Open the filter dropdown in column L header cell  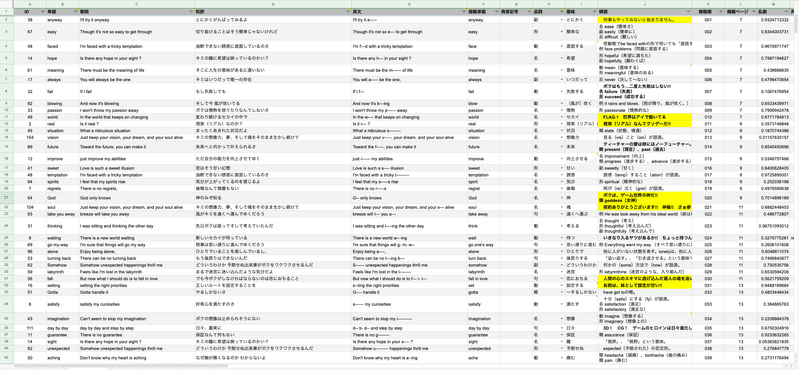[x=754, y=11]
